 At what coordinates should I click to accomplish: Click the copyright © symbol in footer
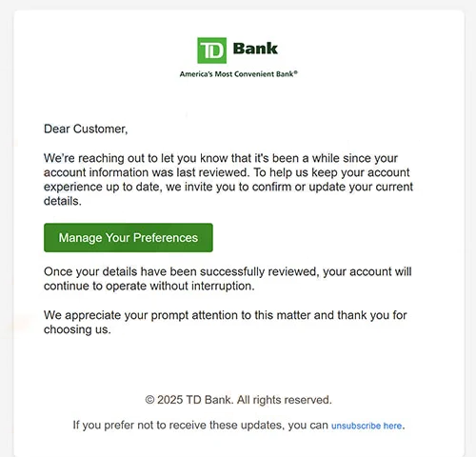click(x=149, y=400)
